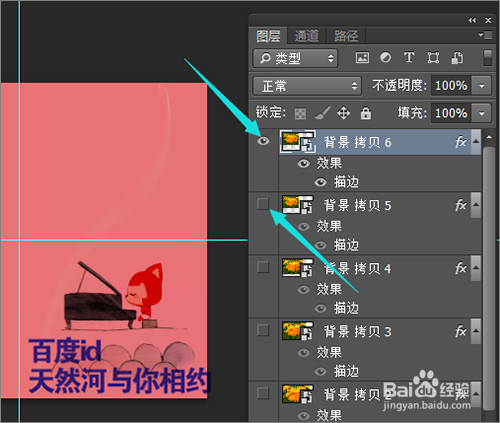Click the layers list scrollbar thumb
This screenshot has width=500, height=423.
(489, 279)
